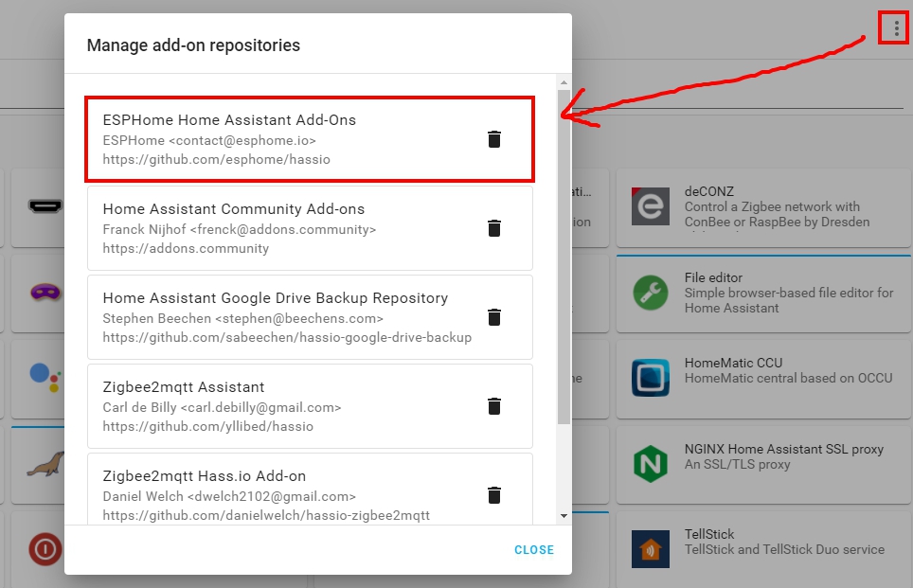
Task: Click the File editor wrench icon
Action: click(x=651, y=293)
